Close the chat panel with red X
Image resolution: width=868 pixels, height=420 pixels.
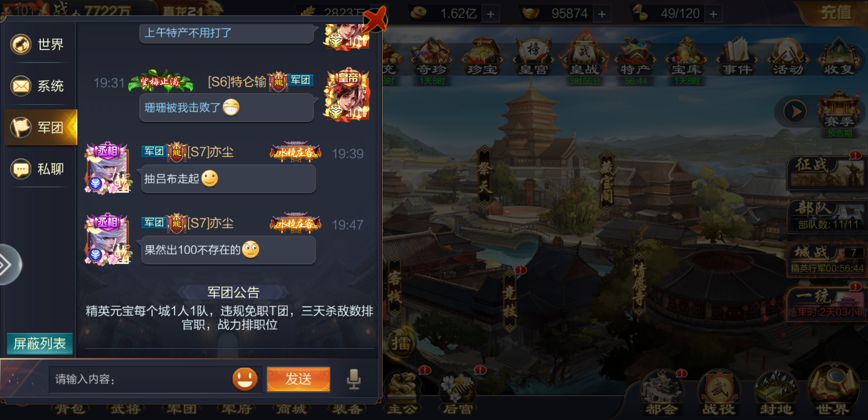375,19
